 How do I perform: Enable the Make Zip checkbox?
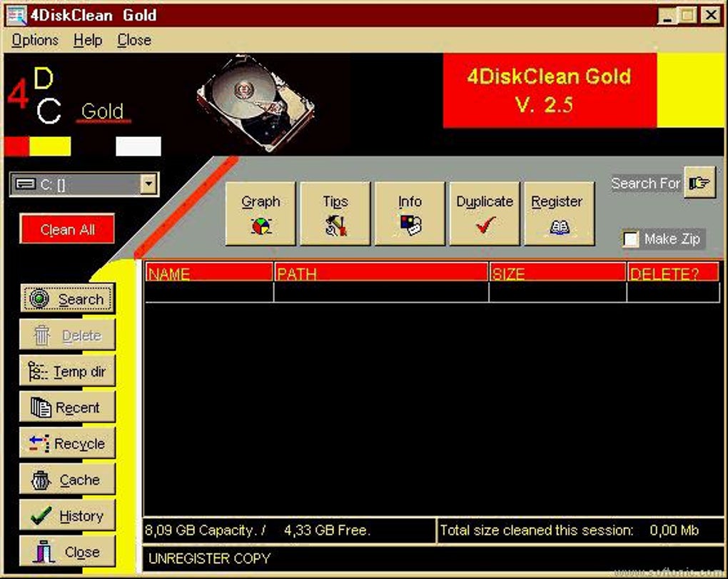tap(630, 239)
